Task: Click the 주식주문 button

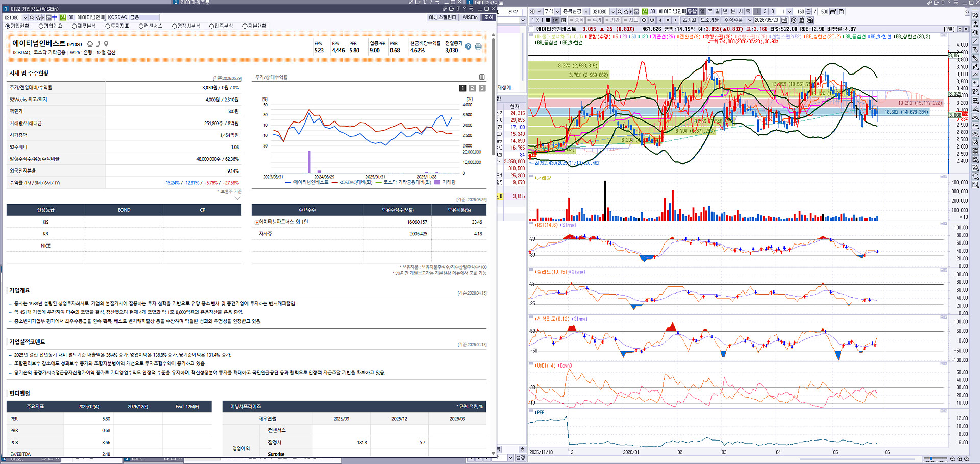Action: [733, 20]
